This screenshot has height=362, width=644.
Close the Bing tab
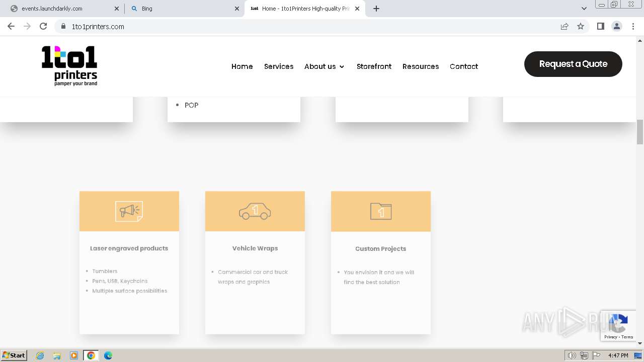click(237, 9)
